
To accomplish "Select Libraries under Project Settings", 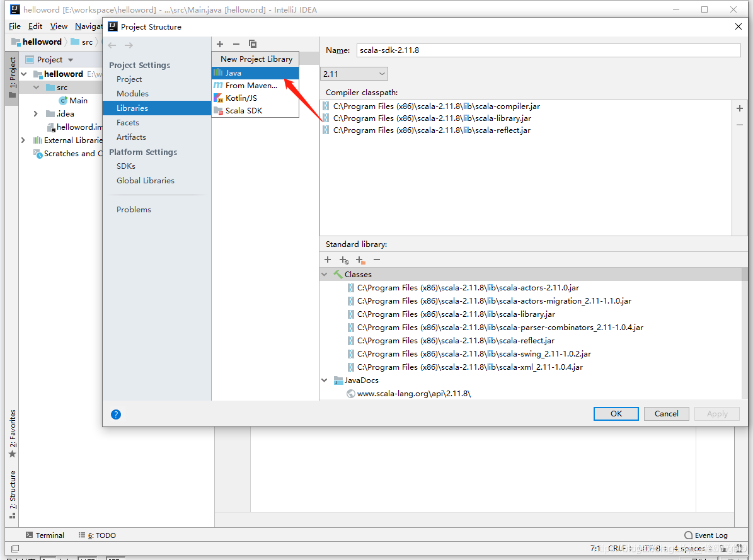I will 134,108.
